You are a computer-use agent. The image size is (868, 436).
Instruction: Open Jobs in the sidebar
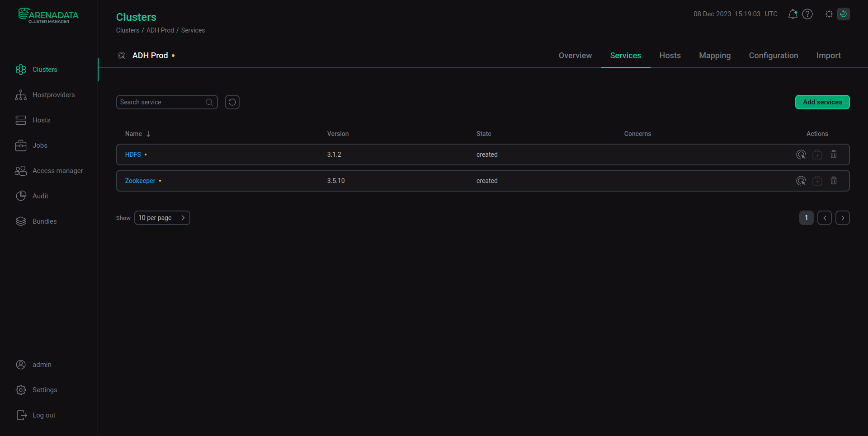coord(40,145)
